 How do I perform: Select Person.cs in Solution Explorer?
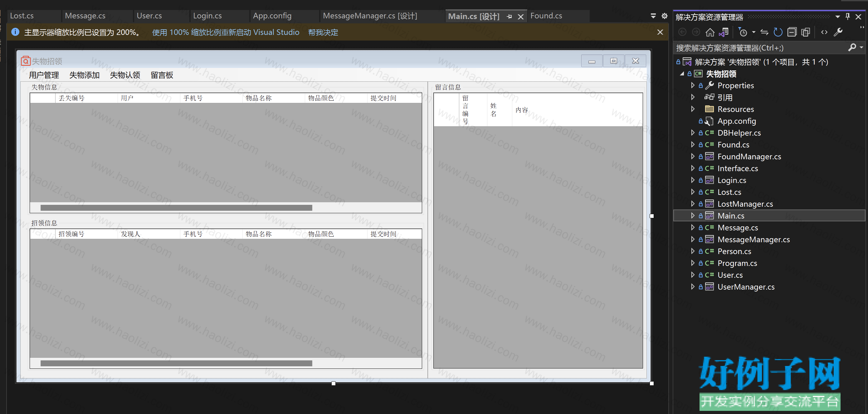[734, 251]
